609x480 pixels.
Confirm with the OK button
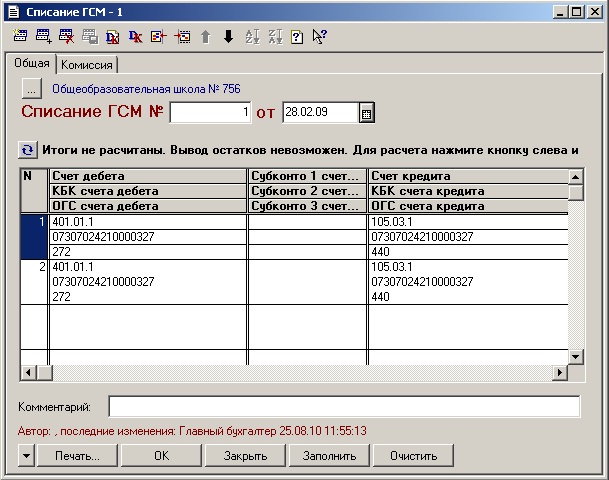pyautogui.click(x=161, y=456)
